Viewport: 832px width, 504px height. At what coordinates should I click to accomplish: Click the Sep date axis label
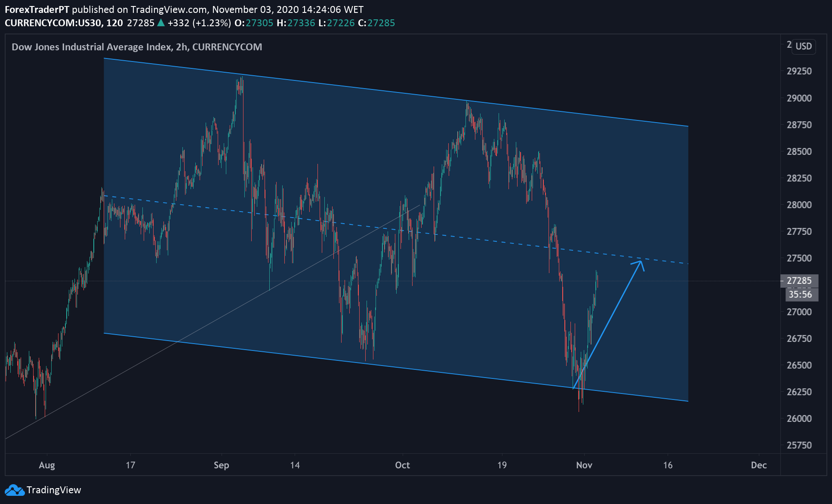point(222,465)
